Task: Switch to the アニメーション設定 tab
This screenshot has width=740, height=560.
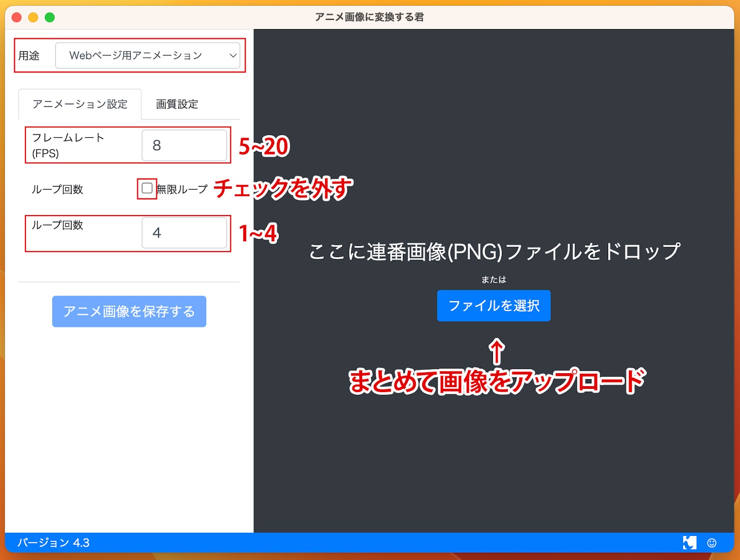Action: click(x=80, y=104)
